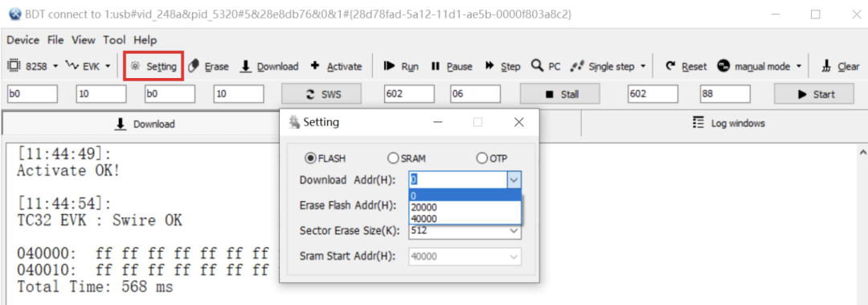Click the PC magnifier button
Image resolution: width=868 pixels, height=305 pixels.
[546, 67]
